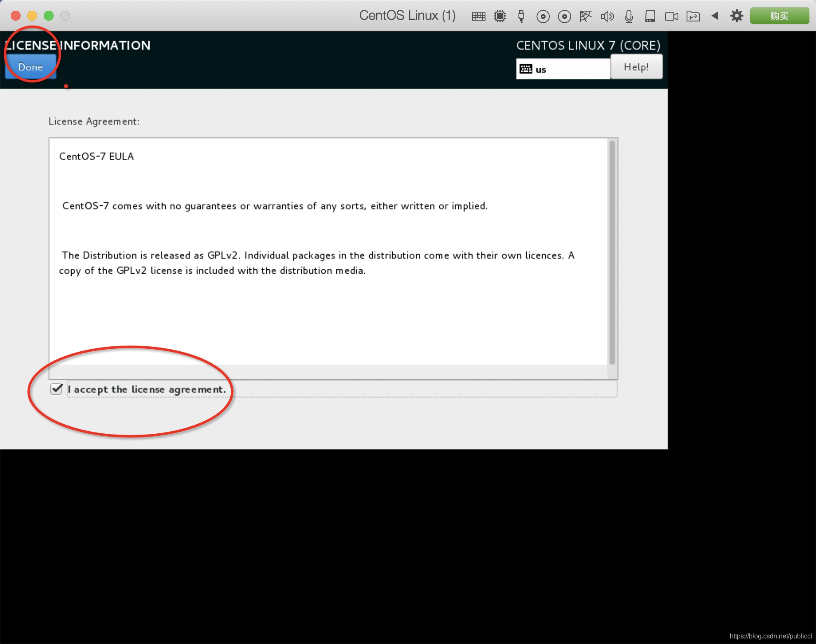Viewport: 816px width, 644px height.
Task: Click the keyboard icon beside us layout
Action: coord(526,69)
